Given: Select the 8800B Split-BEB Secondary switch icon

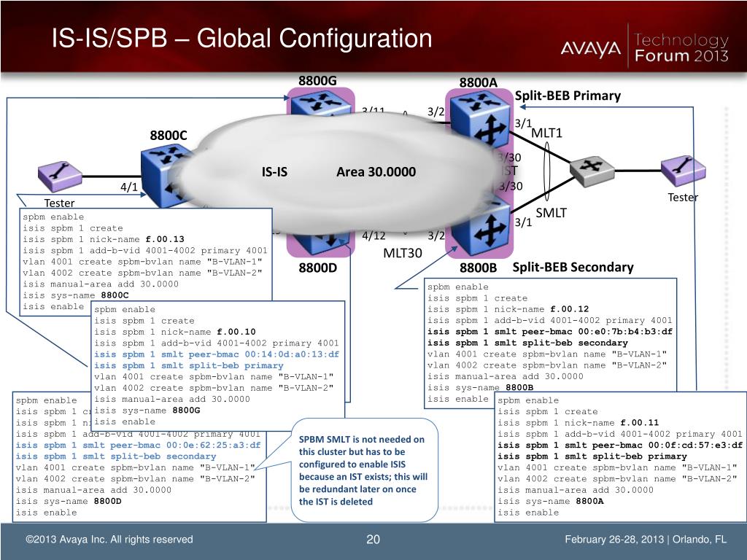Looking at the screenshot, I should coord(482,227).
